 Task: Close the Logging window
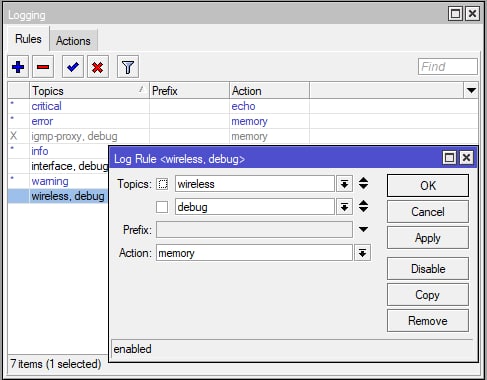(x=472, y=14)
